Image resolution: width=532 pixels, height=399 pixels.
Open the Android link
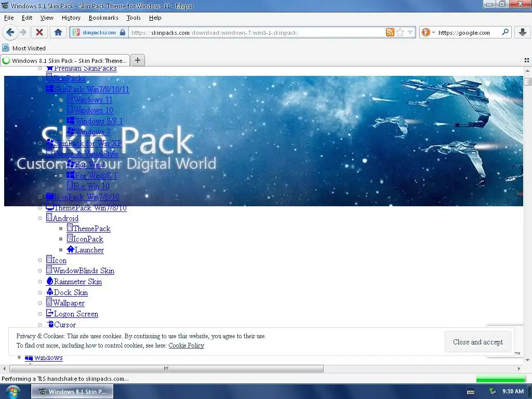(x=62, y=218)
